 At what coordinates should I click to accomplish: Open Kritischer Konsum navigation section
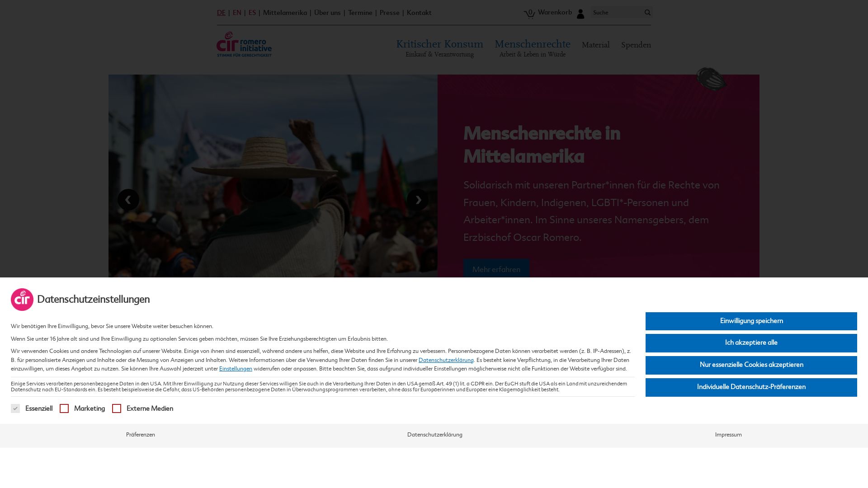pos(440,48)
